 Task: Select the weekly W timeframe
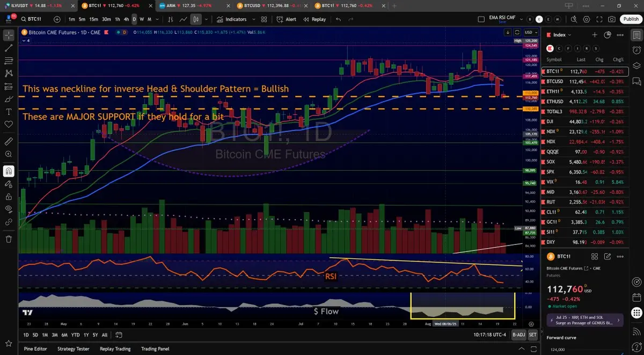[x=142, y=19]
